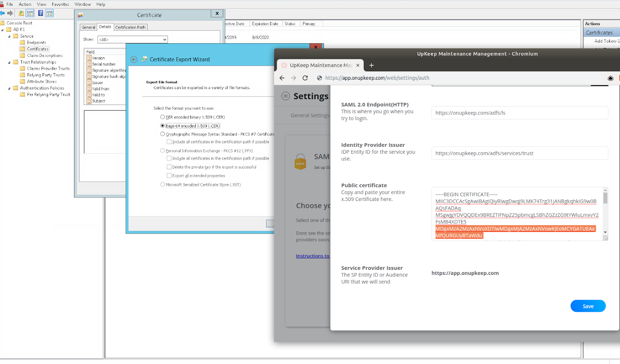The height and width of the screenshot is (364, 620).
Task: Click the Attribute Stores folder icon
Action: pos(22,81)
